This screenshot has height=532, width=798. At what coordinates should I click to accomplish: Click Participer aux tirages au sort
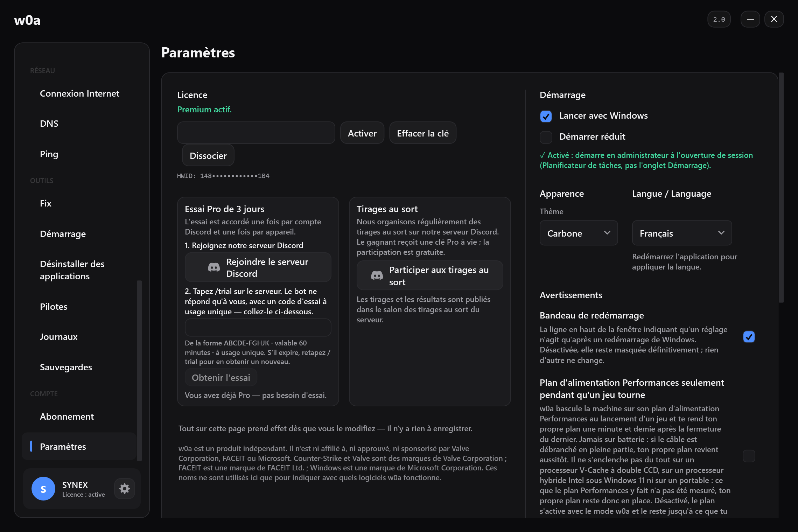pos(430,275)
